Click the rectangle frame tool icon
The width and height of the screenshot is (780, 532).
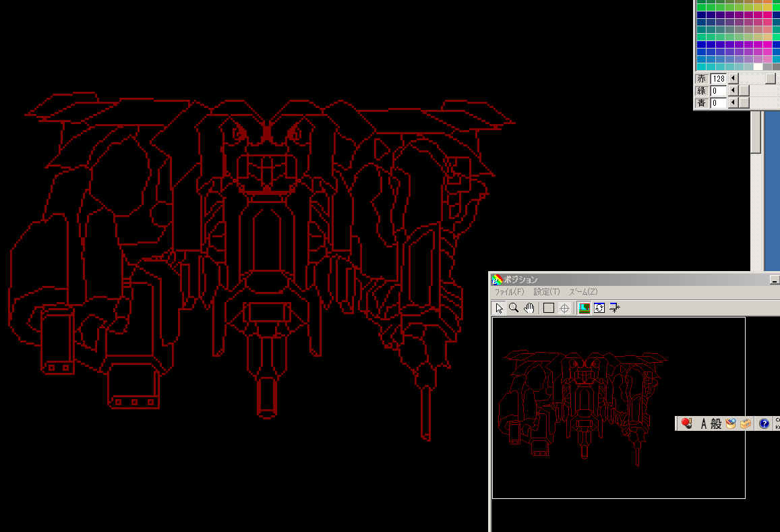point(549,308)
